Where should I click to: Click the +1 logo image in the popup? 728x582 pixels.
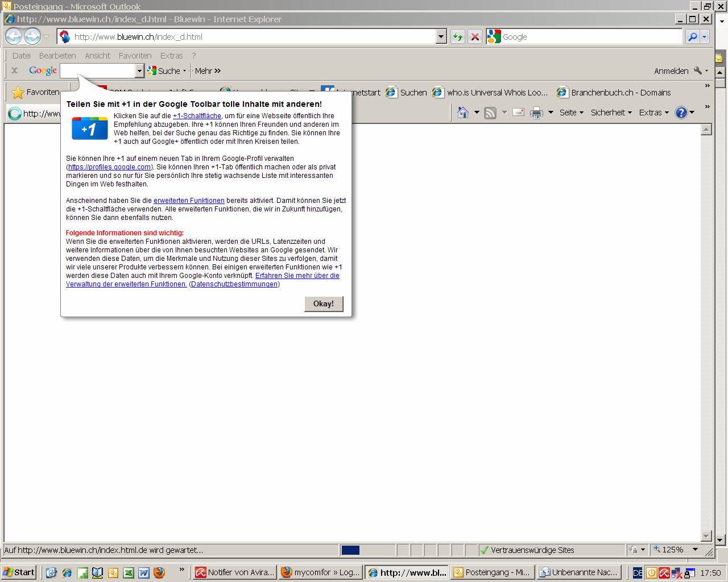click(x=89, y=128)
